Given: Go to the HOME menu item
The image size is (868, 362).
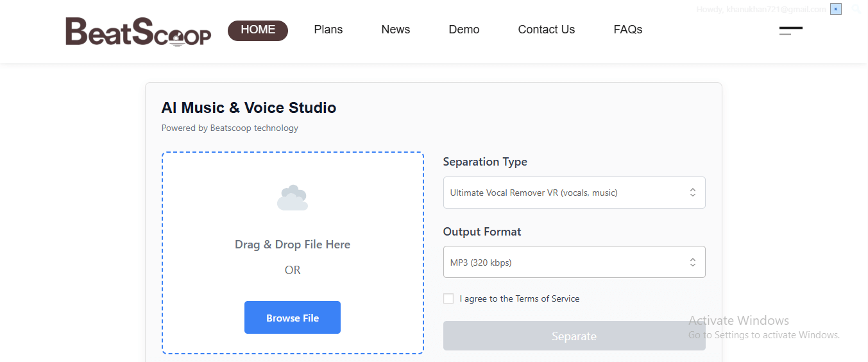Looking at the screenshot, I should click(258, 30).
